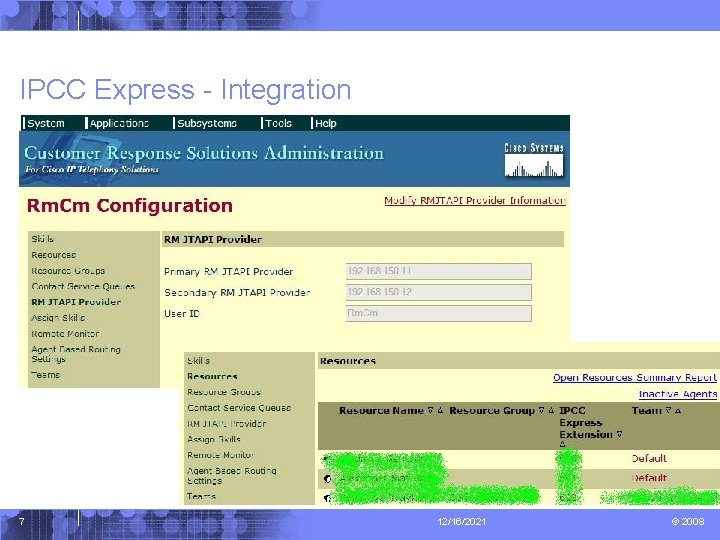Screen dimensions: 720x540
Task: Open Contact Service Queues in RM JTAPI page sidebar
Action: (83, 287)
